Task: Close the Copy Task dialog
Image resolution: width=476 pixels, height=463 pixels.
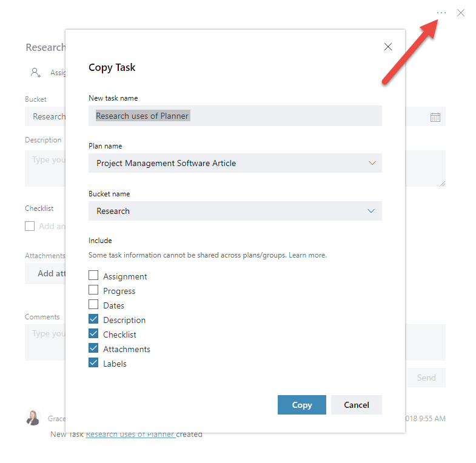Action: click(388, 47)
